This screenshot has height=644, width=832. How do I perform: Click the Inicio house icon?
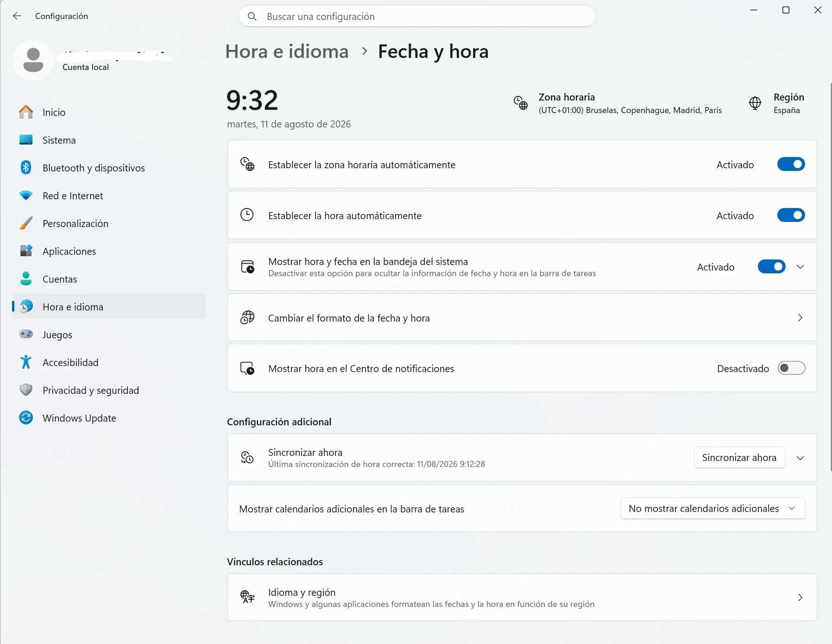[26, 112]
